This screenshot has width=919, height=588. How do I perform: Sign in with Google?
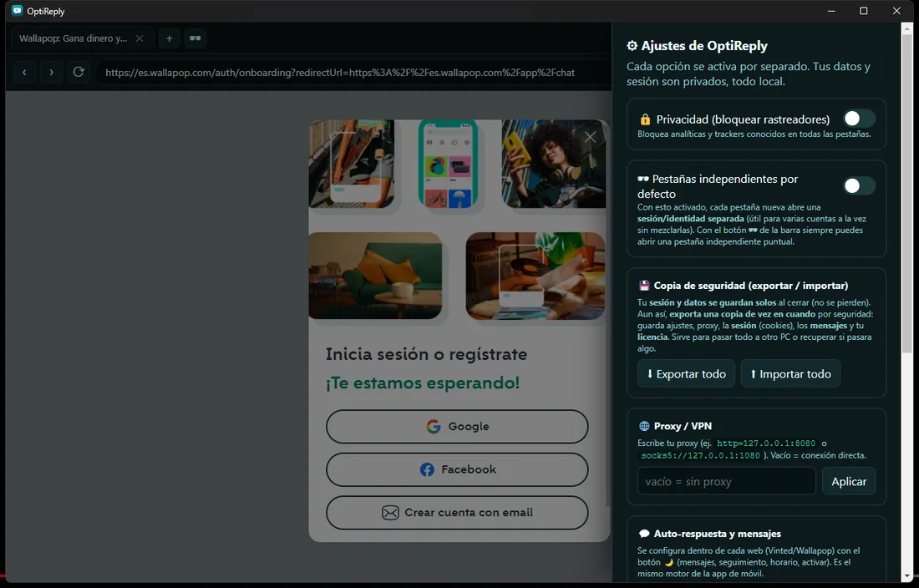coord(457,426)
